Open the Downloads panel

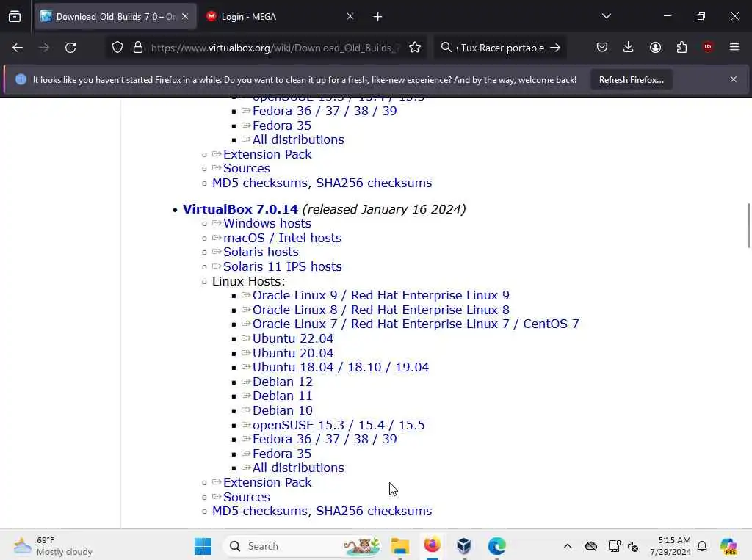point(629,48)
